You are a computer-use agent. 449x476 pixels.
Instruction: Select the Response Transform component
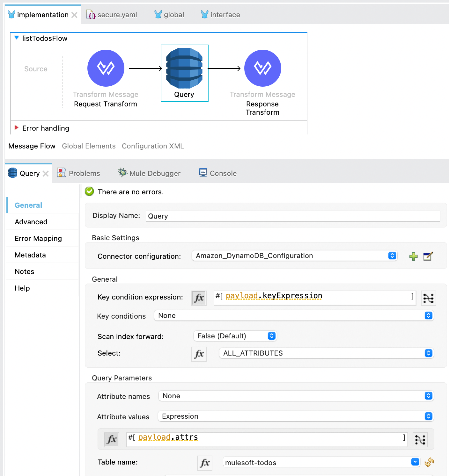click(262, 68)
